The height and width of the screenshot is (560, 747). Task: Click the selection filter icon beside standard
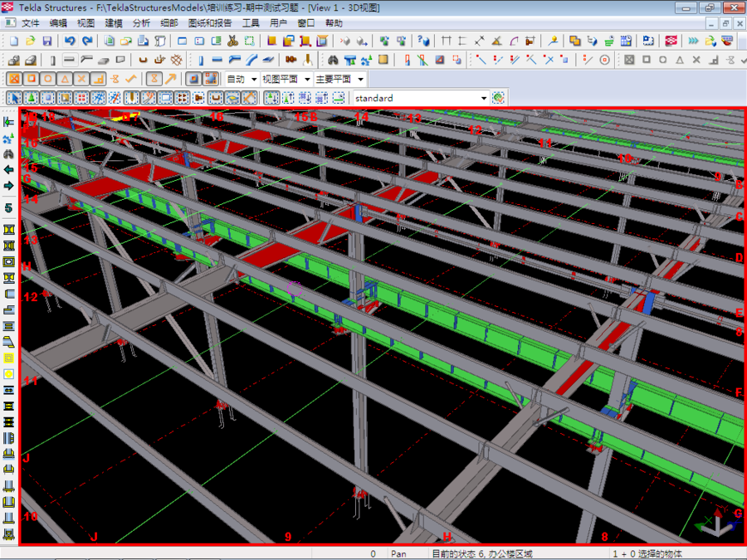tap(498, 98)
